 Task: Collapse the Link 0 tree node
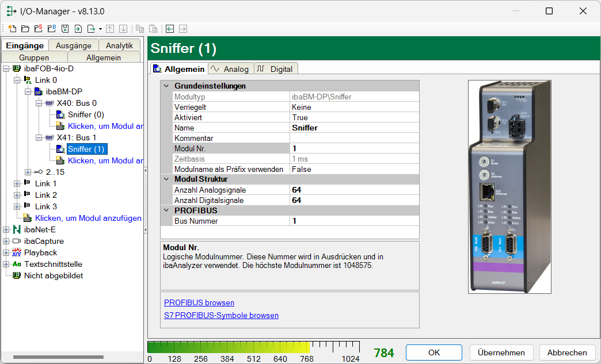click(x=17, y=81)
